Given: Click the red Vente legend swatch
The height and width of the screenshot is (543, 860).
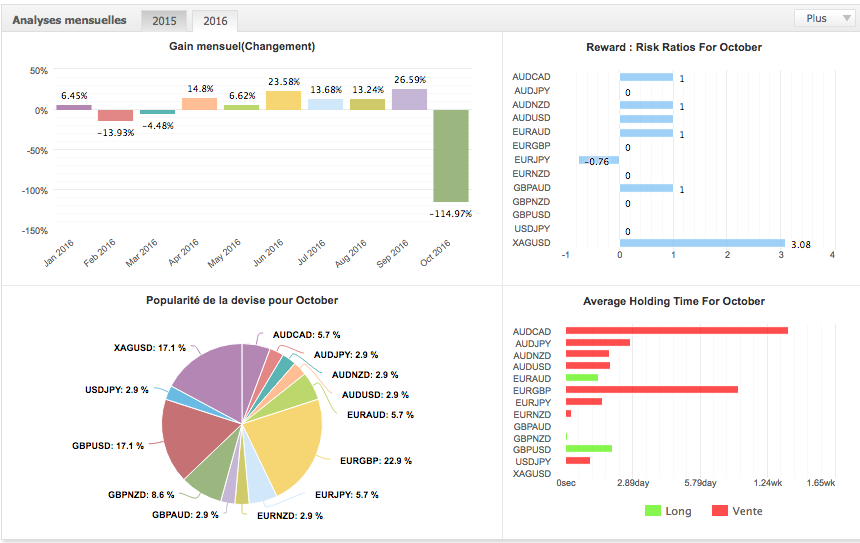Looking at the screenshot, I should (x=720, y=511).
